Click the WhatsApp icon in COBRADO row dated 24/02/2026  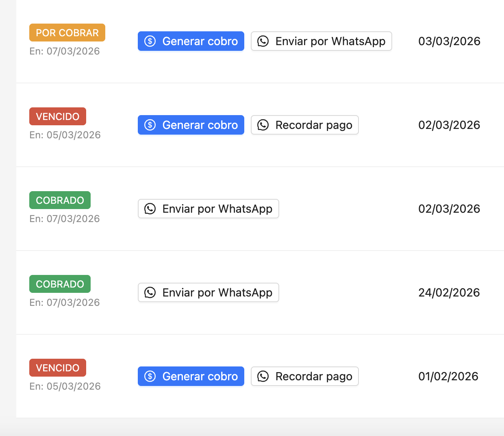[150, 292]
